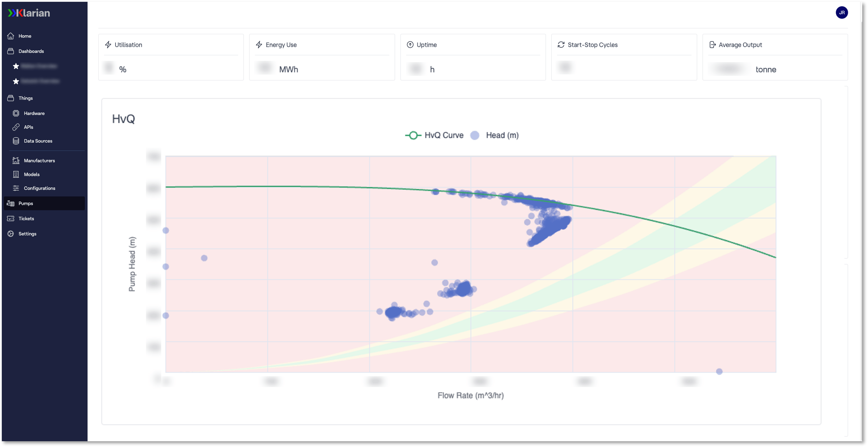868x447 pixels.
Task: Open the Manufacturers section
Action: (x=39, y=160)
